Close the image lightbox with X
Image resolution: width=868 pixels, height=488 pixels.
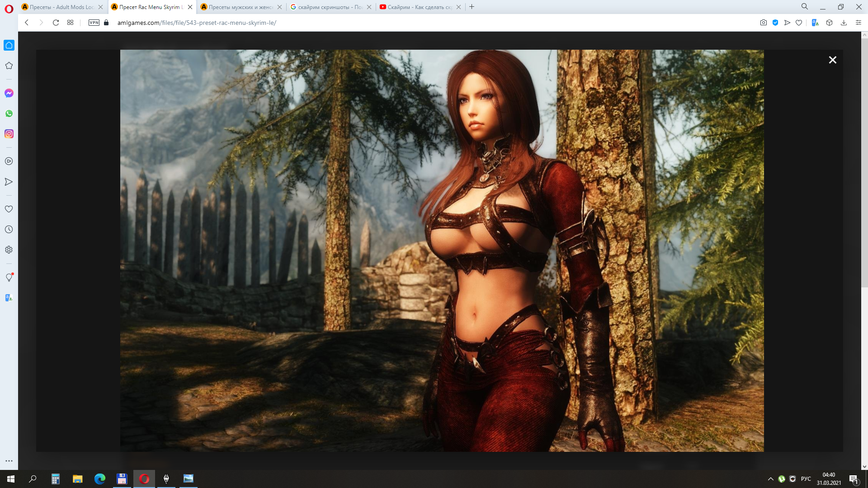[x=832, y=60]
